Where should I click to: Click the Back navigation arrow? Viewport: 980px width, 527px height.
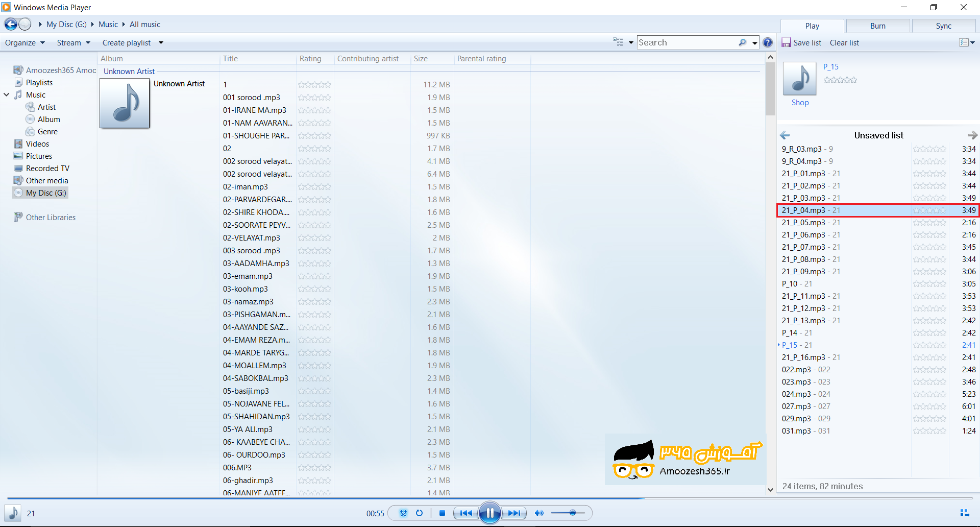click(11, 24)
